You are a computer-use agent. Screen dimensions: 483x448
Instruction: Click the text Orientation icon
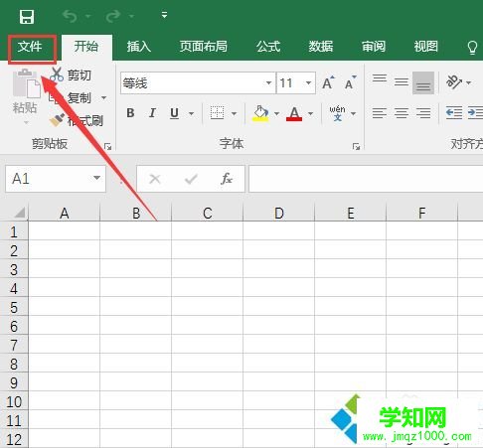[x=454, y=81]
